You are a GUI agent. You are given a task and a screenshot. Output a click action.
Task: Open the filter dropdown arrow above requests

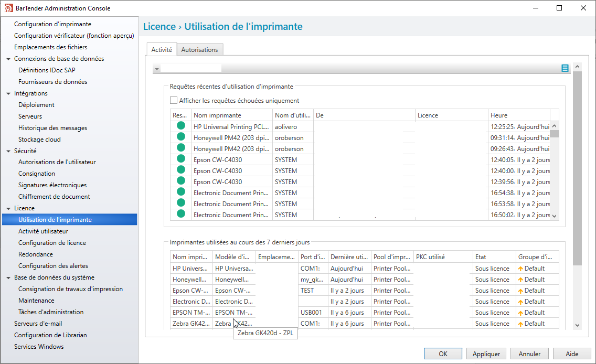156,69
